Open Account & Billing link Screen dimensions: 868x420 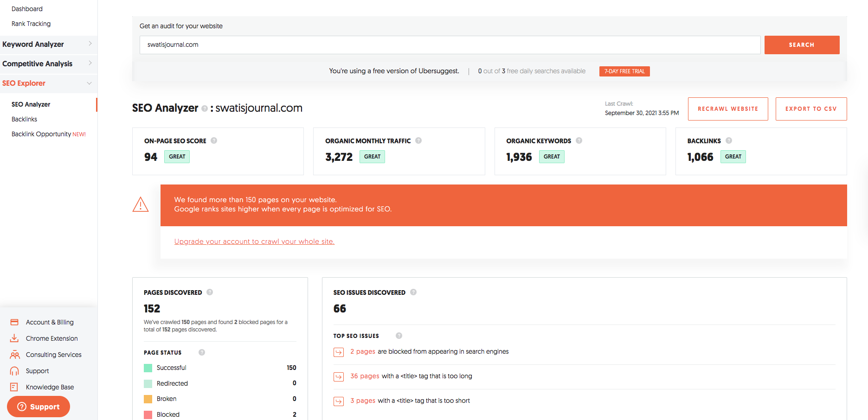(x=50, y=322)
